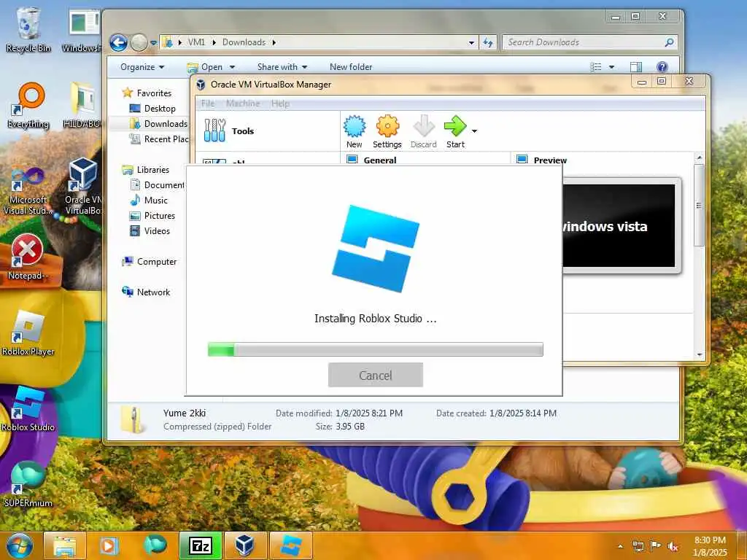Click the VirtualBox taskbar button
The width and height of the screenshot is (747, 560).
pos(245,545)
